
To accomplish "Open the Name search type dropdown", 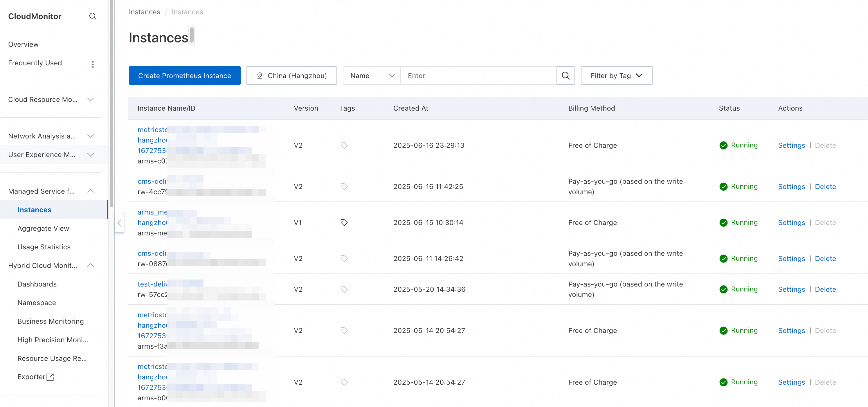I will click(372, 75).
